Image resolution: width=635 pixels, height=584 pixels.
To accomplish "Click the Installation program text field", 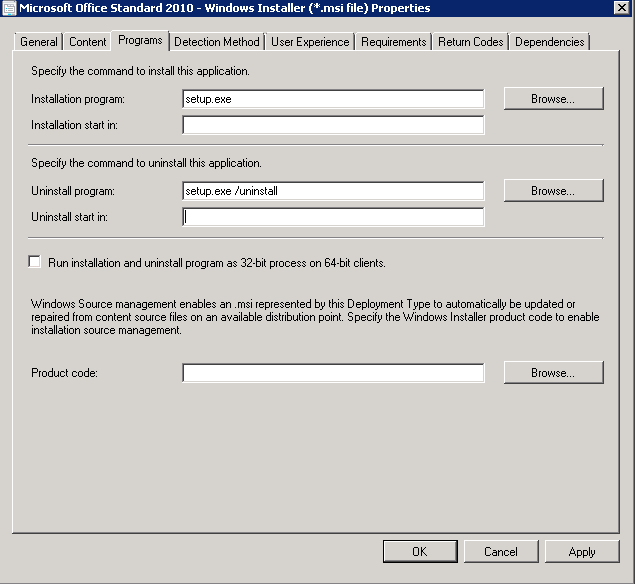I will (333, 99).
